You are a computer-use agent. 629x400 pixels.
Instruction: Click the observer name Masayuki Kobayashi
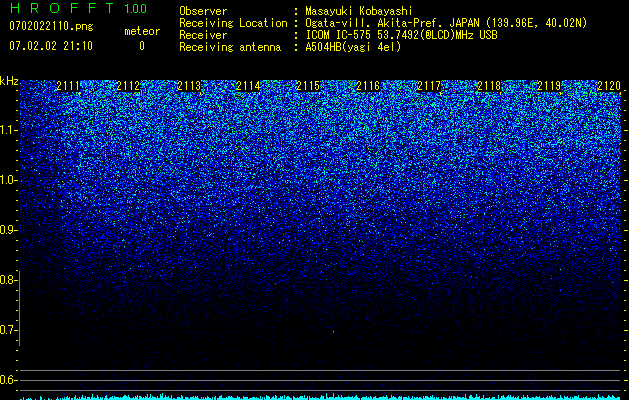tap(359, 11)
